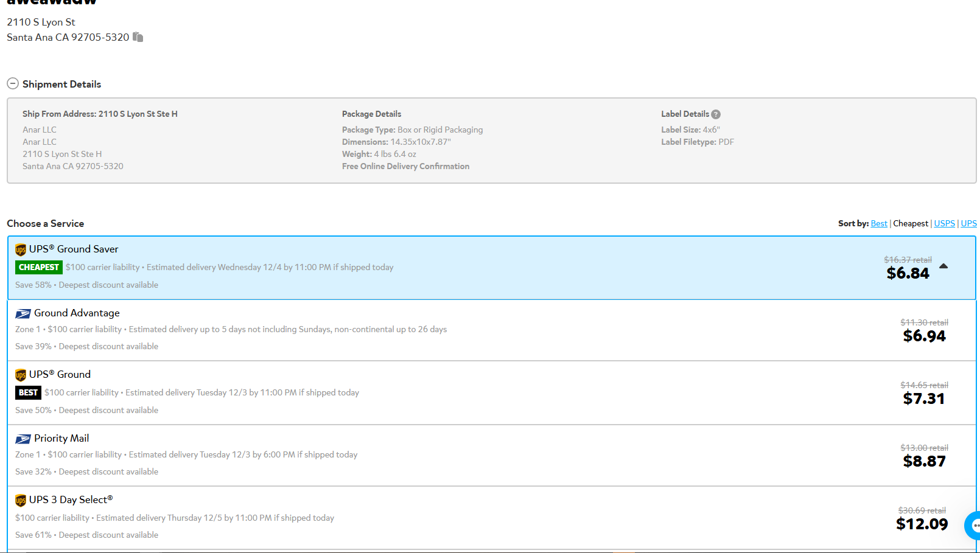
Task: Sort services by Best
Action: point(879,223)
